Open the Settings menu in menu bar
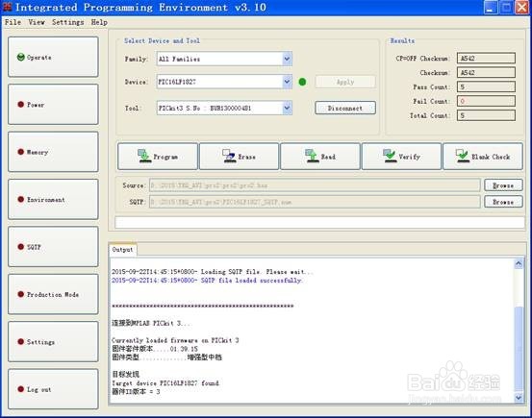 coord(68,22)
